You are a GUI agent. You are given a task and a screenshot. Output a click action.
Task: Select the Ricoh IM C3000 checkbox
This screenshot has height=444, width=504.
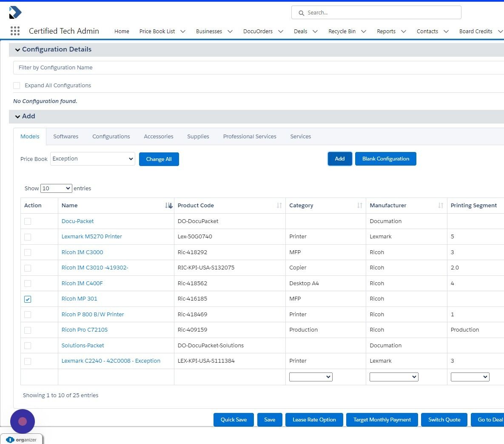click(28, 252)
